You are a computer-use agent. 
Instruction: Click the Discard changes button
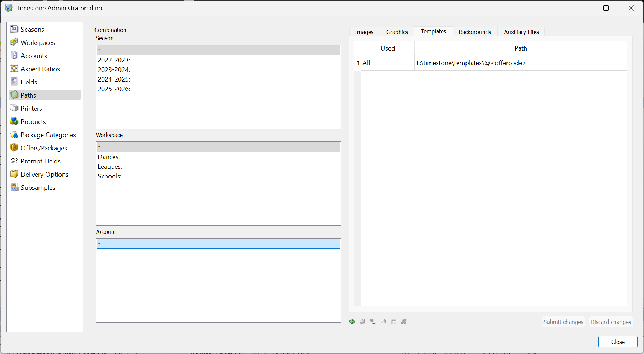coord(611,322)
